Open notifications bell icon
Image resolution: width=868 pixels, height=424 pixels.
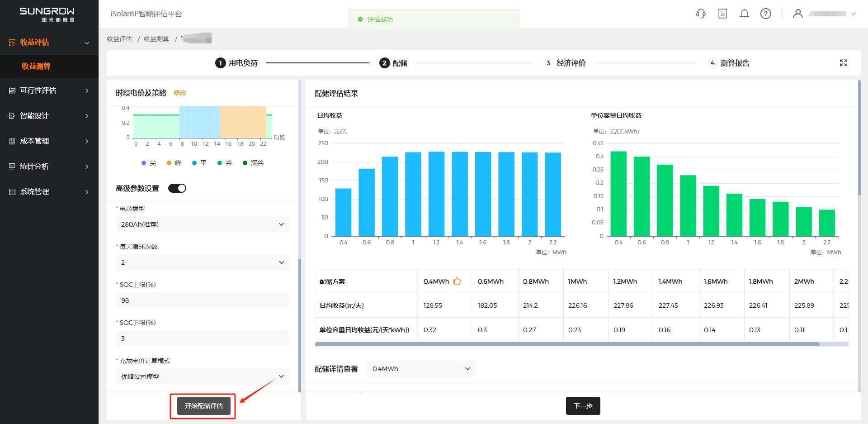[744, 14]
